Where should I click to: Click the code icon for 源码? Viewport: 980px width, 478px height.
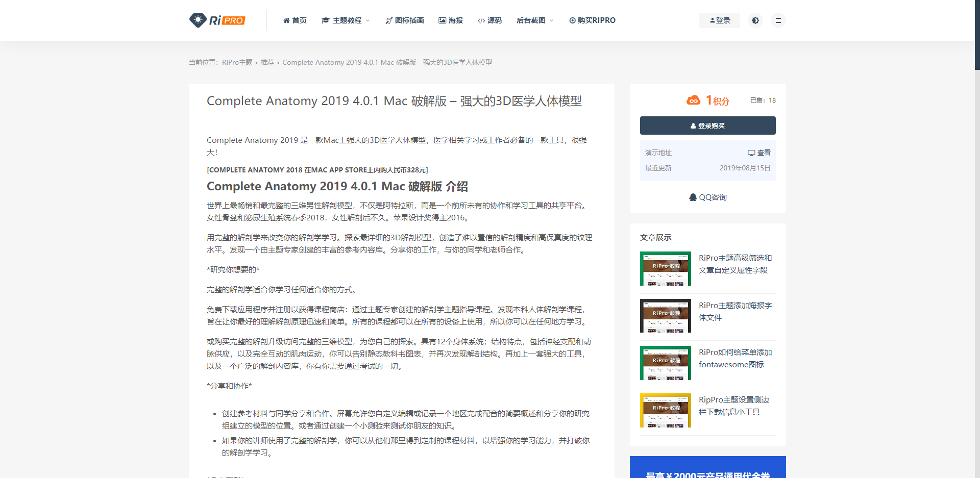click(481, 20)
